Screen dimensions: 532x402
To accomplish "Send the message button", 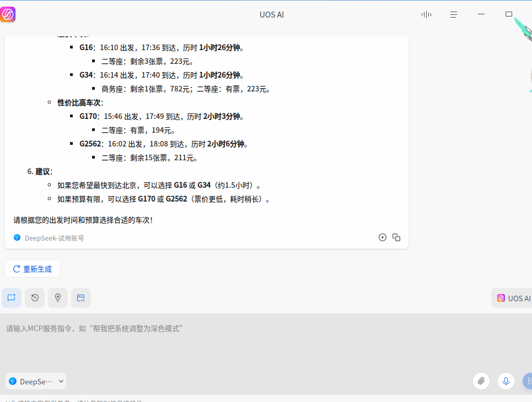I will [528, 381].
